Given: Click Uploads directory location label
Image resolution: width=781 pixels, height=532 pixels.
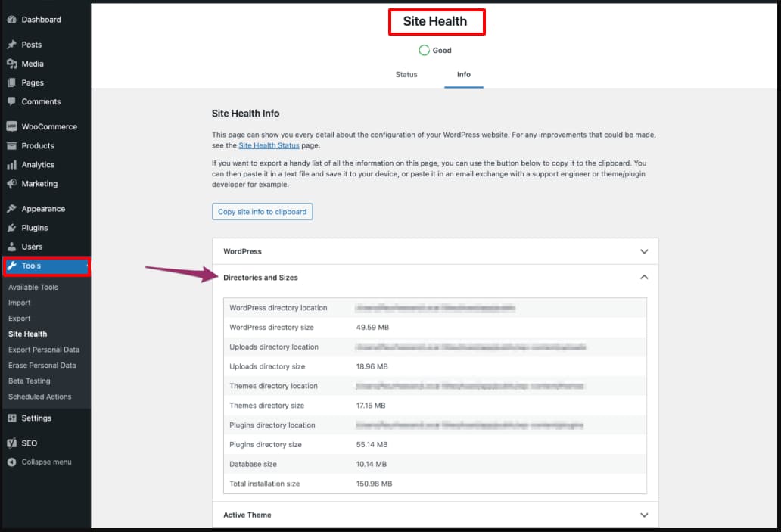Looking at the screenshot, I should [274, 347].
